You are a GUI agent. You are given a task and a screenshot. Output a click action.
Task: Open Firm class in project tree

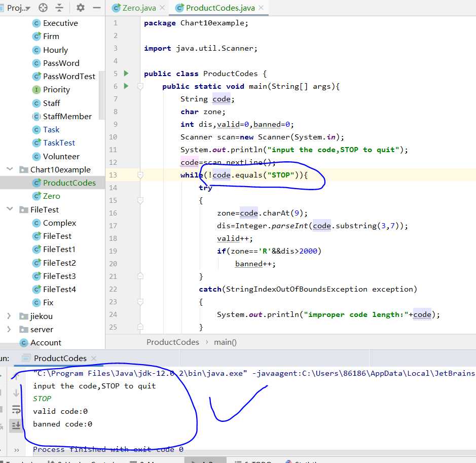(x=51, y=37)
